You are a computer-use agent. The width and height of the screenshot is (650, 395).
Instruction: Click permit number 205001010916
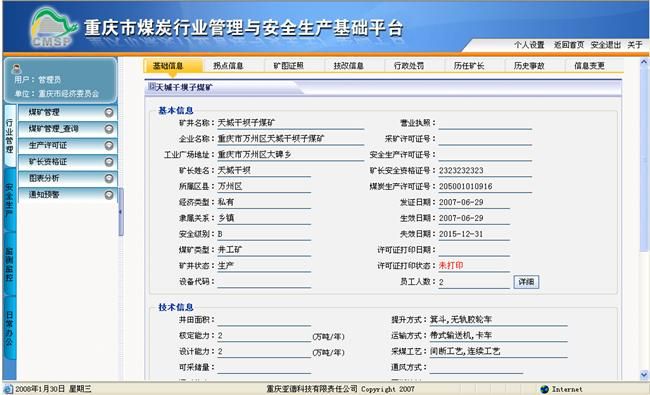click(x=466, y=187)
